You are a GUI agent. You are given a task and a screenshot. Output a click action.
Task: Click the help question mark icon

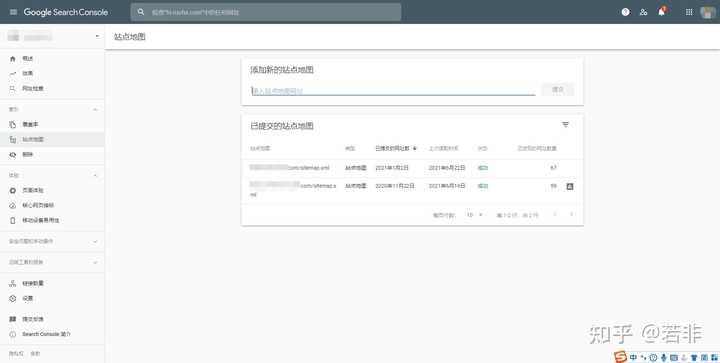pos(625,12)
